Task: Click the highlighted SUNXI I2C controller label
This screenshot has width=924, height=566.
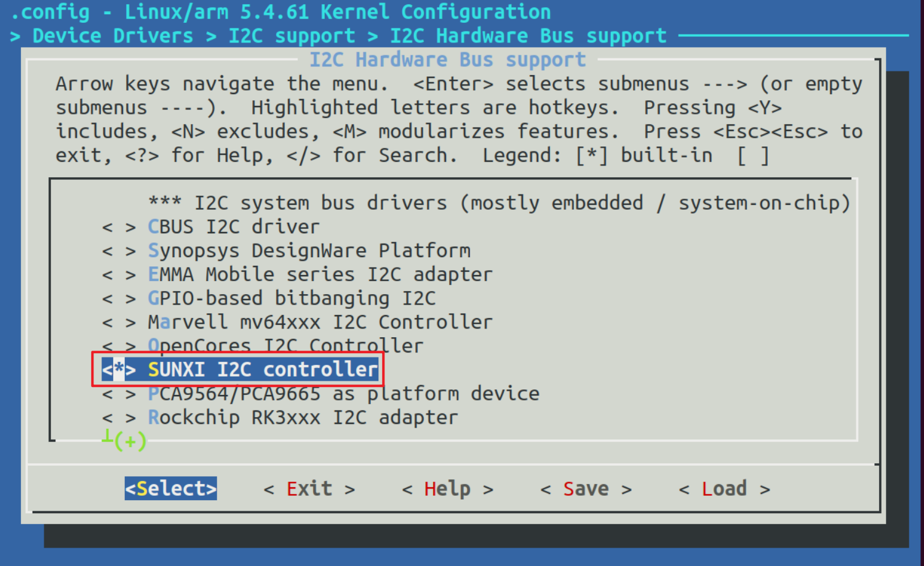Action: [x=263, y=370]
